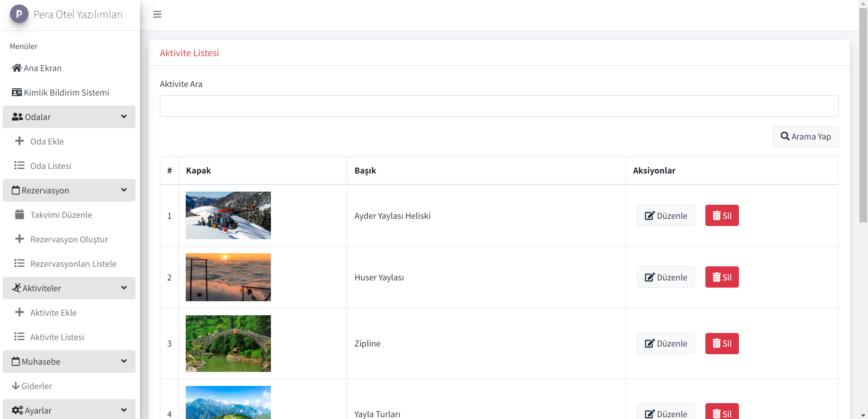This screenshot has height=419, width=868.
Task: Focus the Aktivite Ara search field
Action: point(499,106)
